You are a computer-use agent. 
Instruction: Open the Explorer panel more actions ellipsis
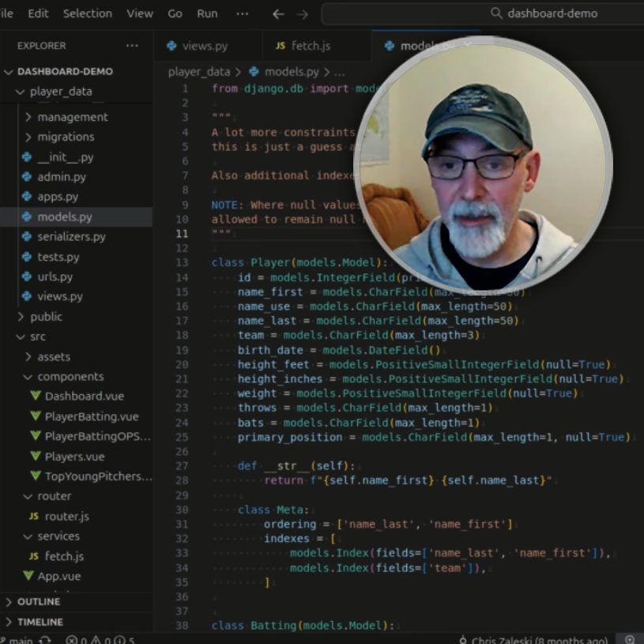coord(132,46)
